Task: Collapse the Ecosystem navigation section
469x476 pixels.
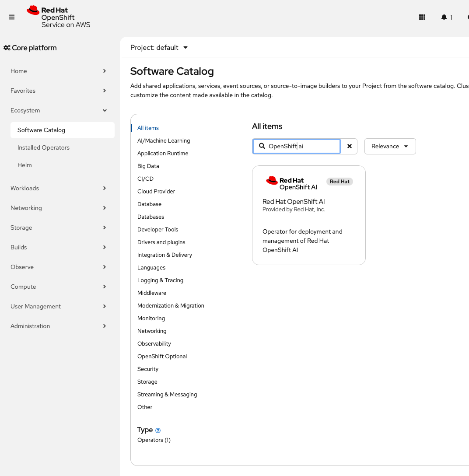Action: pos(58,111)
